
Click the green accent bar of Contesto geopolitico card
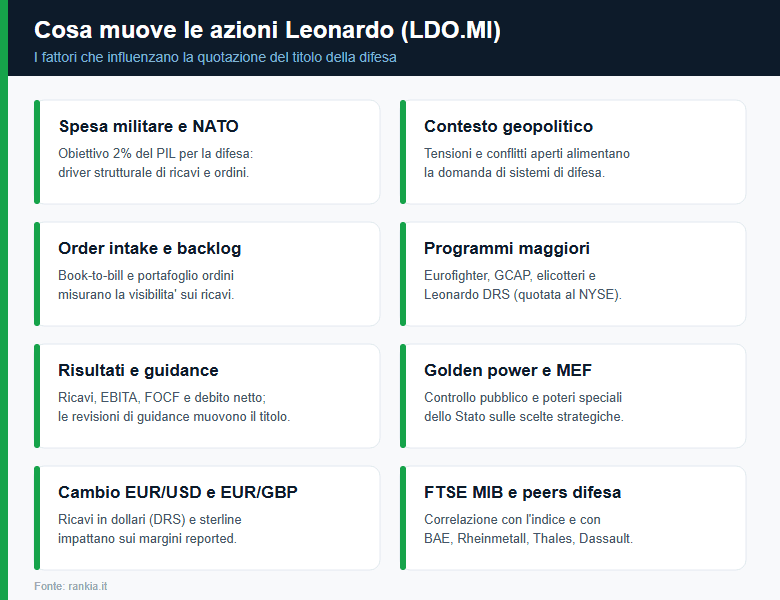403,152
